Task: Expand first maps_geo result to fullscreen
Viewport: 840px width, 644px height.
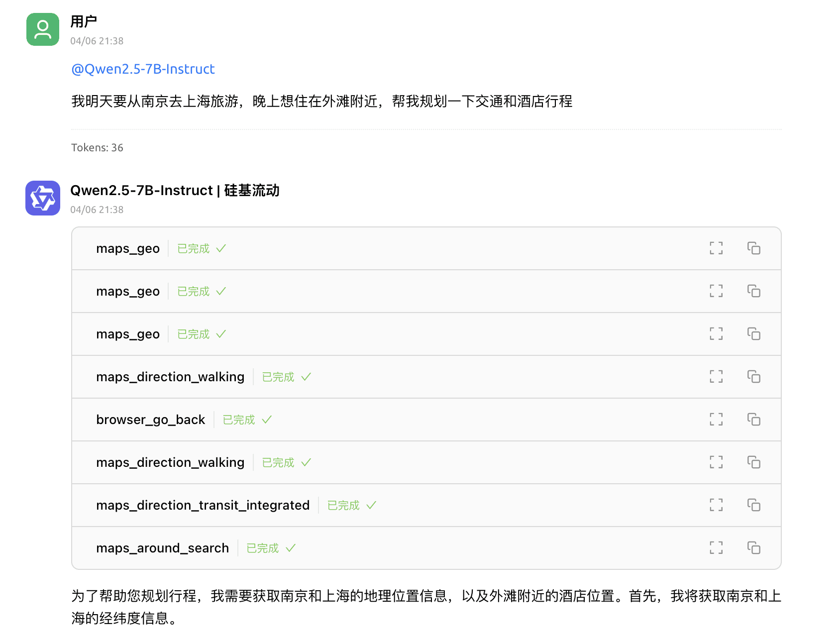Action: click(x=716, y=248)
